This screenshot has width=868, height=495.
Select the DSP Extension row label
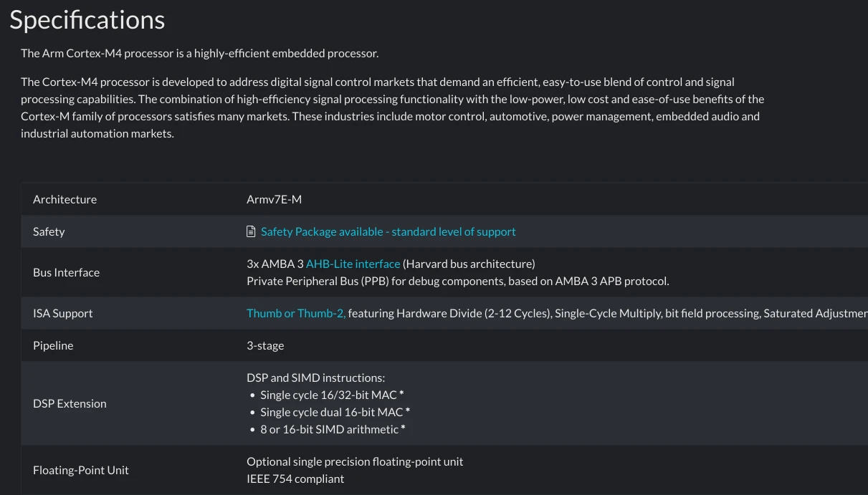point(70,403)
